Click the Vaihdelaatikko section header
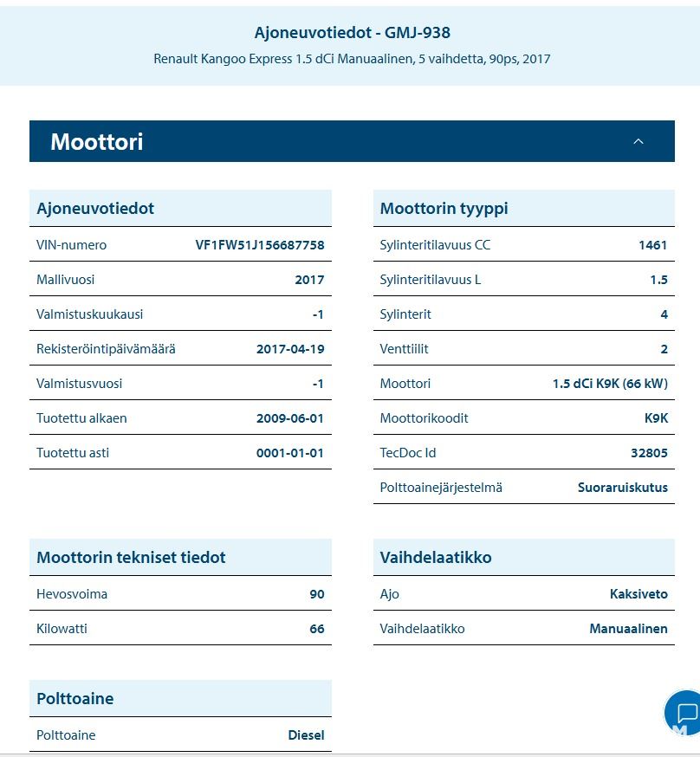Viewport: 700px width, 757px height. click(436, 558)
